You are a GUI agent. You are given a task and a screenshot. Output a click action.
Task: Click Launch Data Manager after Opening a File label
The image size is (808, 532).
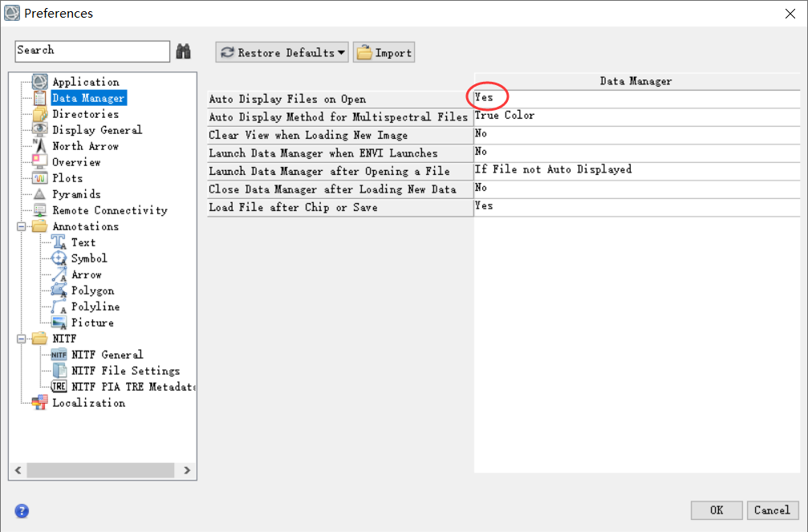tap(329, 171)
